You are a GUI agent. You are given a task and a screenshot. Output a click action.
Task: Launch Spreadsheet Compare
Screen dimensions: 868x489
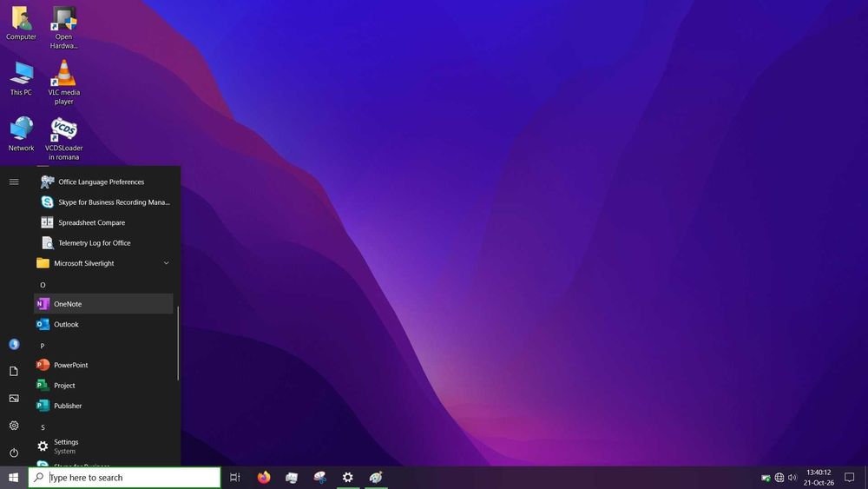point(103,222)
